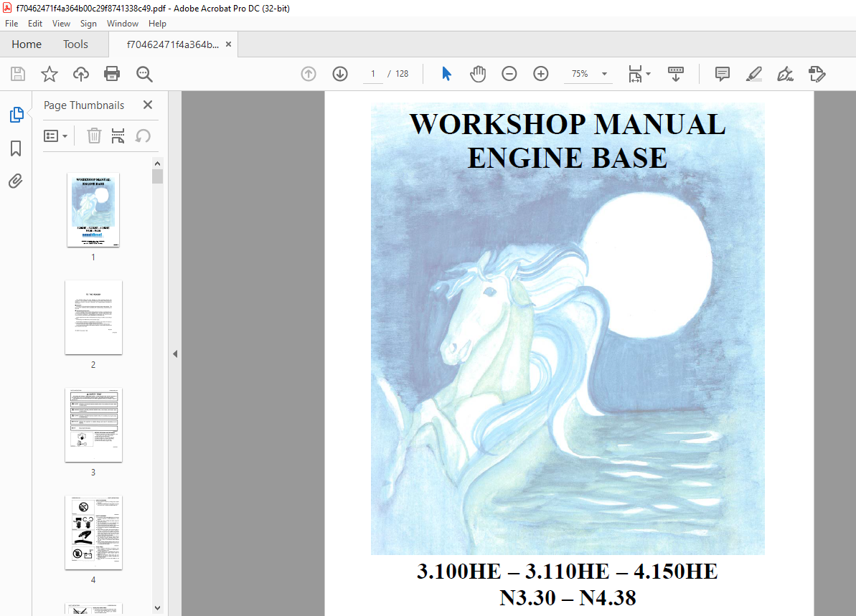Image resolution: width=856 pixels, height=616 pixels.
Task: Click the page number input field
Action: coord(373,74)
